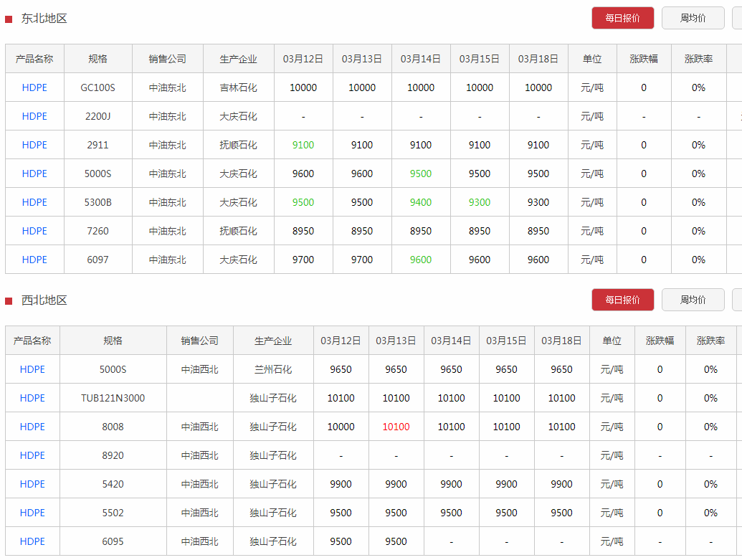This screenshot has width=742, height=560.
Task: Open HDPE link in TUB121N3000 row
Action: [x=32, y=398]
